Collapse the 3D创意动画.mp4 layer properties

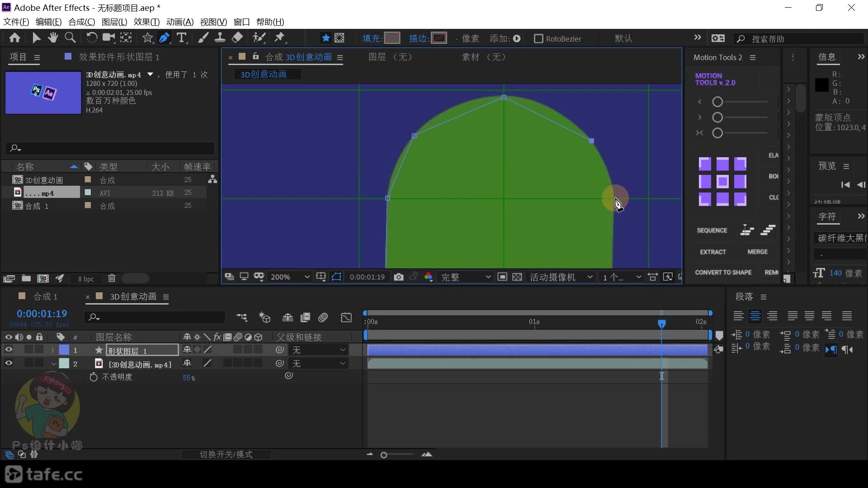coord(54,364)
